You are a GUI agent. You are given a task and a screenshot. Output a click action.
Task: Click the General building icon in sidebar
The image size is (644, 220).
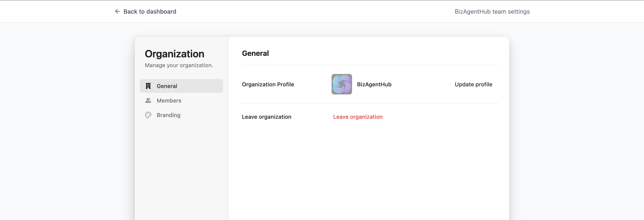coord(148,86)
